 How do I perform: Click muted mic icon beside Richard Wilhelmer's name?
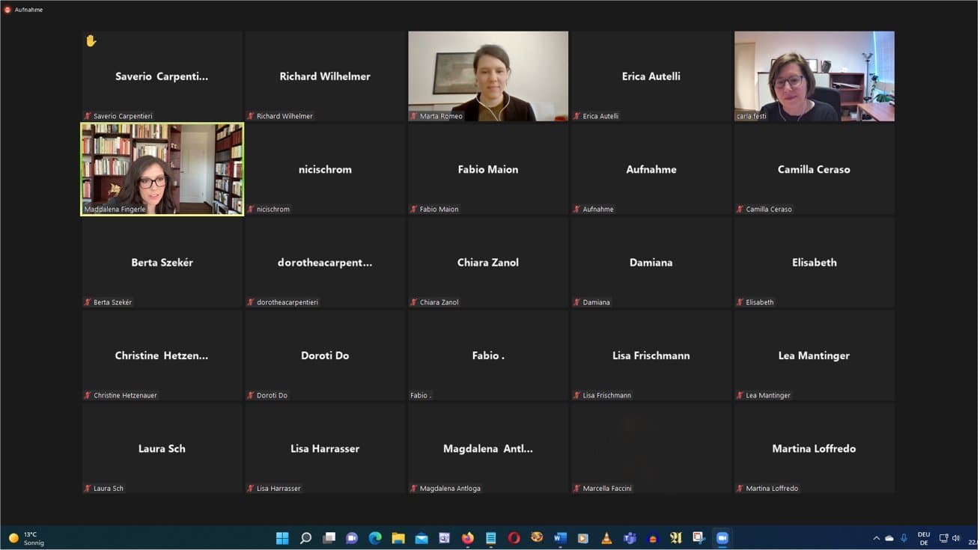pos(251,116)
